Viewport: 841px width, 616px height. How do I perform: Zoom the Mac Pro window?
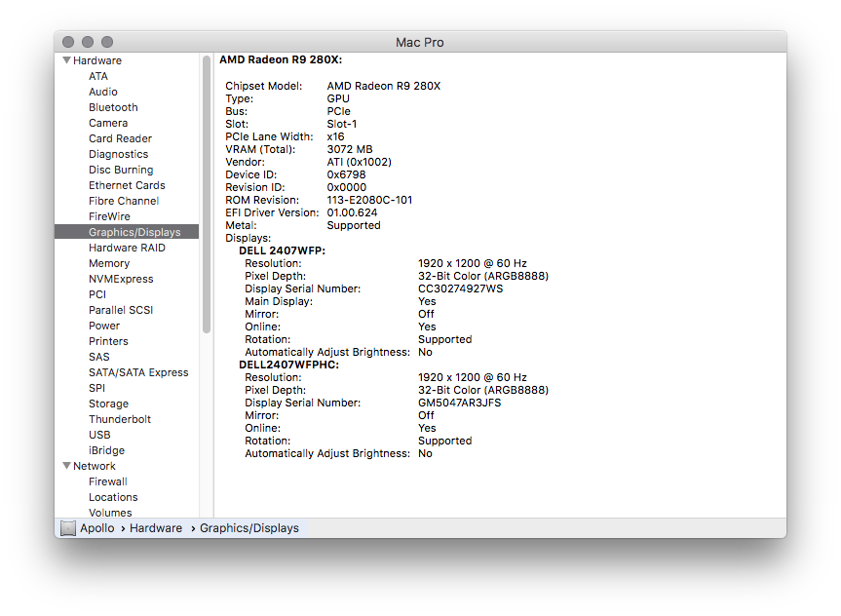click(107, 42)
